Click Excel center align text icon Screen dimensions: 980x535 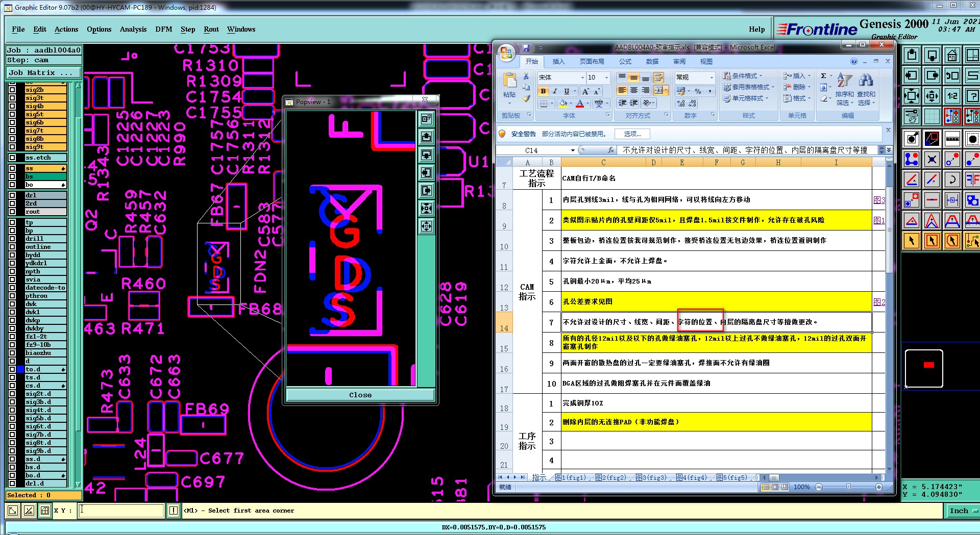pyautogui.click(x=633, y=90)
